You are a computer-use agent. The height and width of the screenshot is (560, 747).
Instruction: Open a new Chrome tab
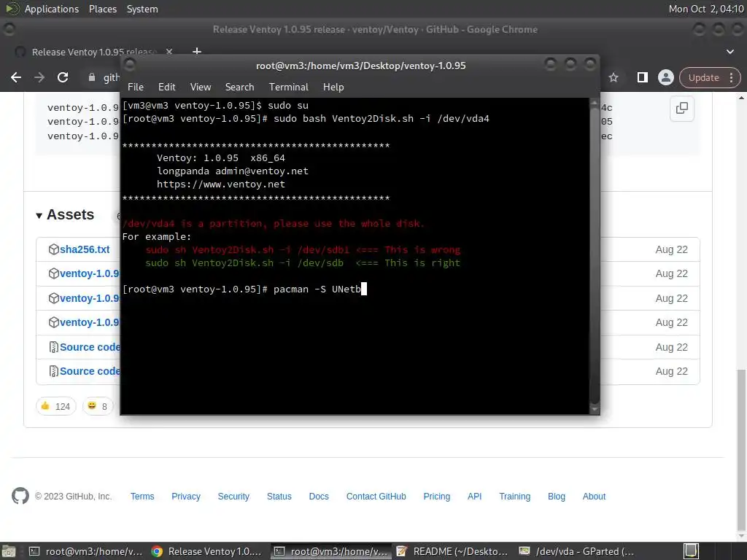(x=197, y=51)
